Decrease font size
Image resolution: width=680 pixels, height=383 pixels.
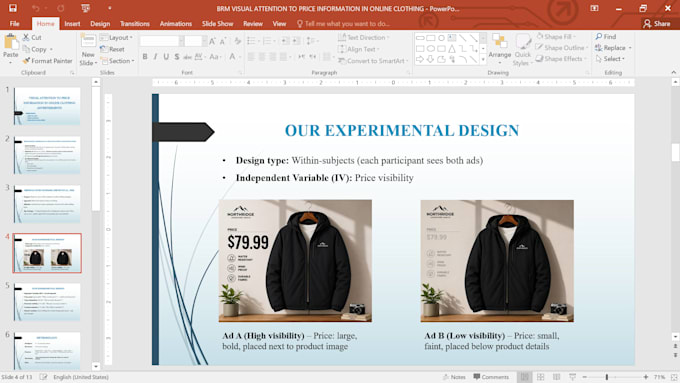[x=223, y=41]
